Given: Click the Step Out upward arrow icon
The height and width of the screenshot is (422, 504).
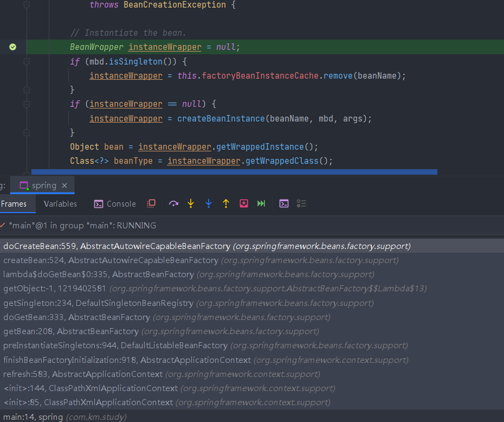Looking at the screenshot, I should pyautogui.click(x=226, y=203).
